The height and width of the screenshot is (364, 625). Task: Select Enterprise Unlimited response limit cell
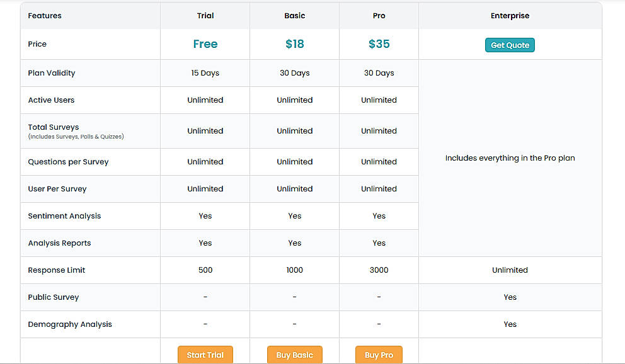510,270
